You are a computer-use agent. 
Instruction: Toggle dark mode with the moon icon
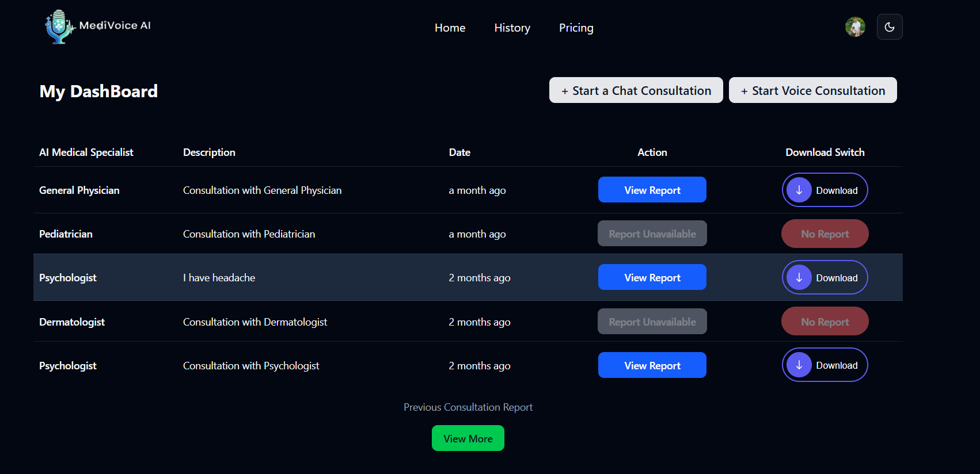pyautogui.click(x=890, y=27)
